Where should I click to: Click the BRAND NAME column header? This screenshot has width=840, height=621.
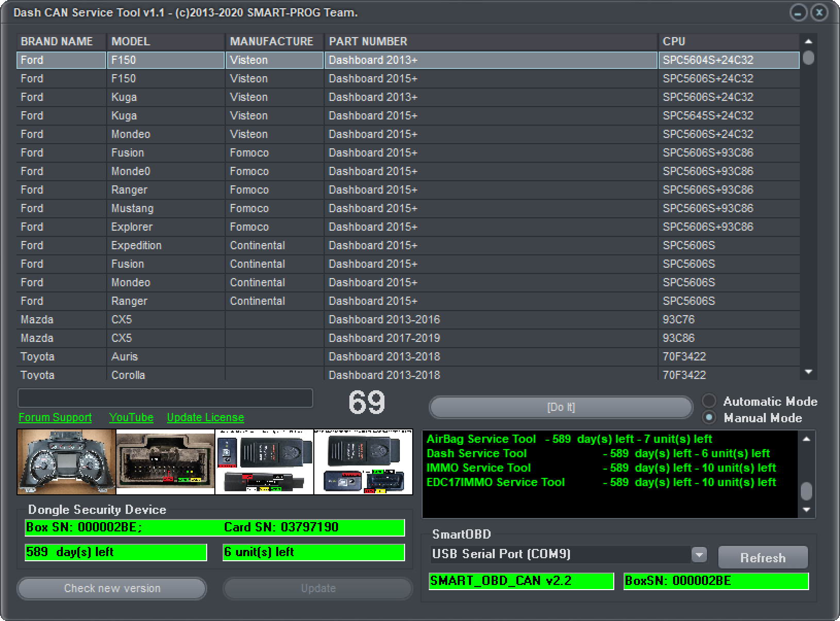pyautogui.click(x=57, y=42)
